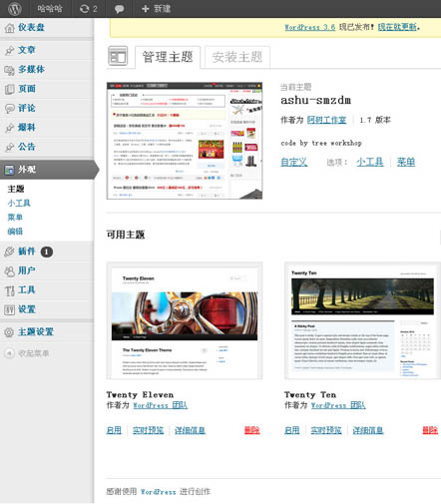Click the 外观 appearance icon
This screenshot has height=504, width=441.
[x=9, y=170]
